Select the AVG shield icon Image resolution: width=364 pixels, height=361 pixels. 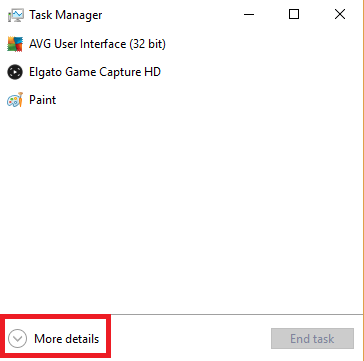(15, 44)
